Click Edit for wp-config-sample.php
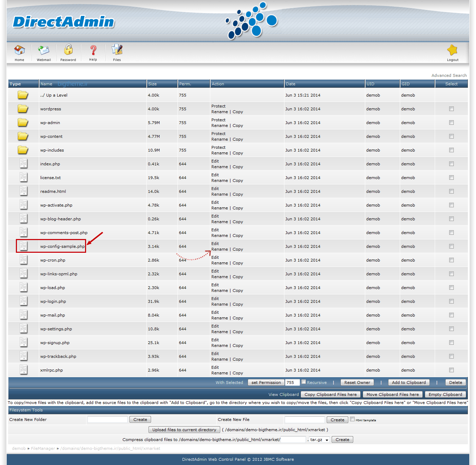The width and height of the screenshot is (476, 465). (215, 244)
